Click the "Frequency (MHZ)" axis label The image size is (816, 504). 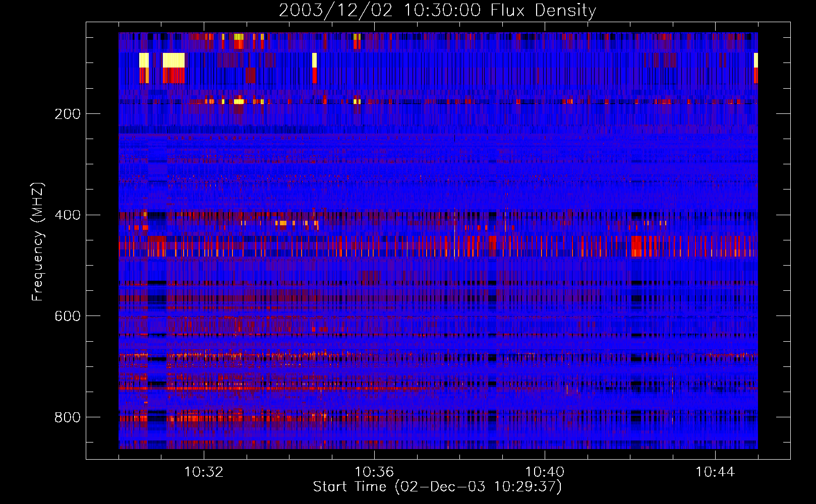tap(37, 241)
